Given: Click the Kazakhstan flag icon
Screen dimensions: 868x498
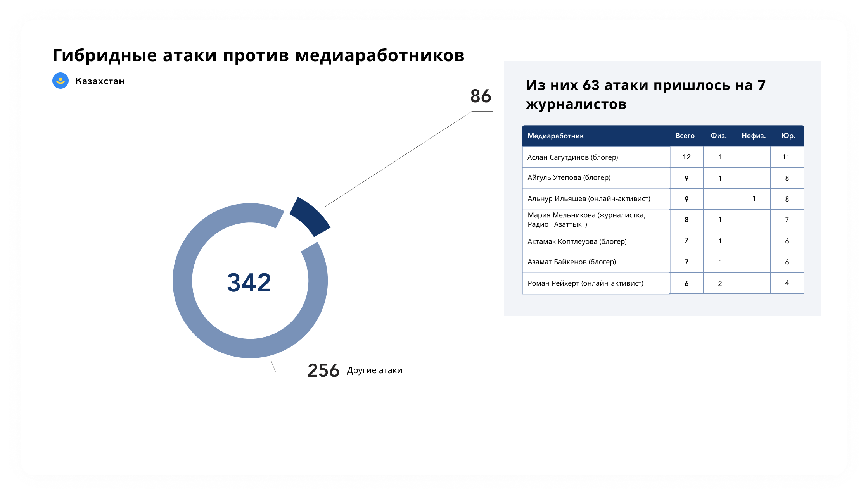Looking at the screenshot, I should coord(61,81).
